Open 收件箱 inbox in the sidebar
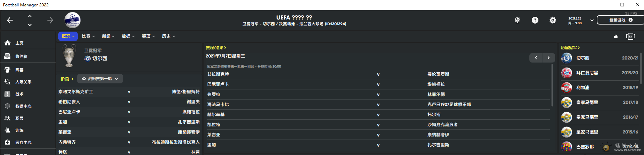644x155 pixels. (x=21, y=56)
